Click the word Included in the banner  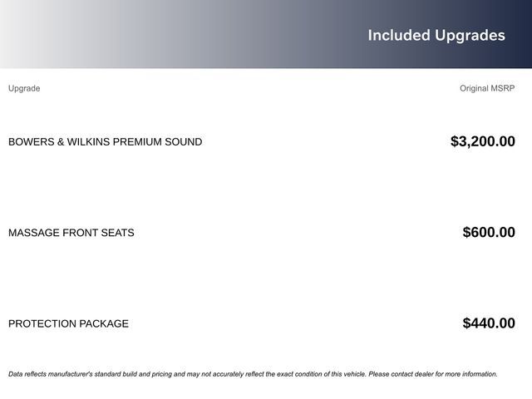pyautogui.click(x=399, y=35)
